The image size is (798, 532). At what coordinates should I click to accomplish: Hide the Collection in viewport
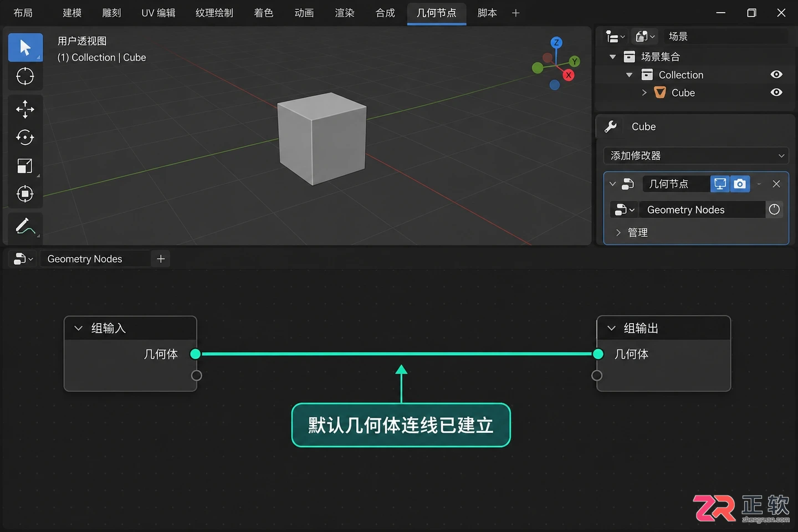click(x=776, y=74)
